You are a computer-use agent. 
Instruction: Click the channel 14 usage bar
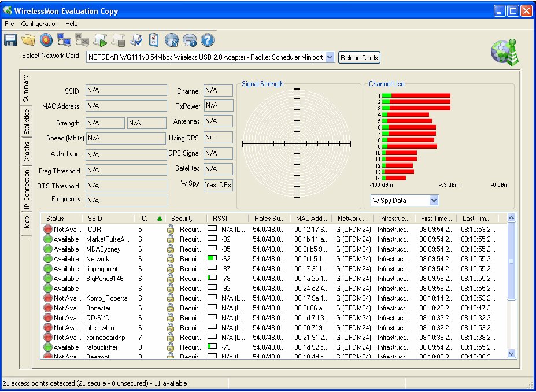[394, 178]
